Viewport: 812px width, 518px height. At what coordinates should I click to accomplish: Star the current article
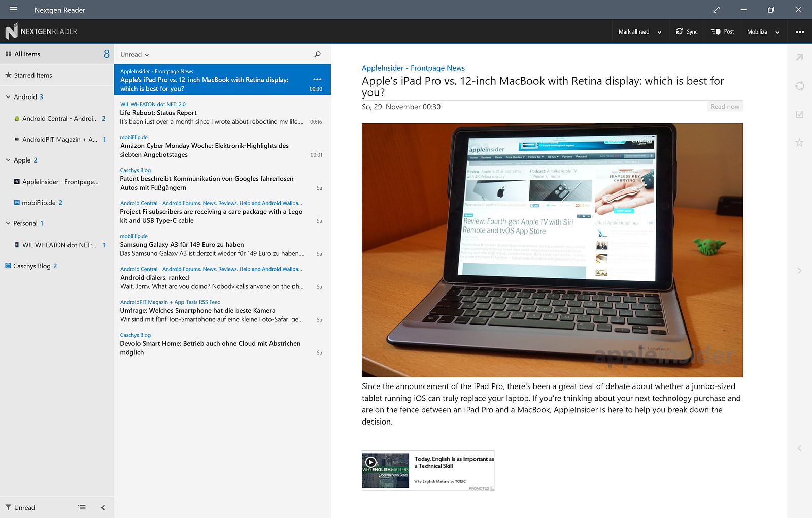[800, 143]
